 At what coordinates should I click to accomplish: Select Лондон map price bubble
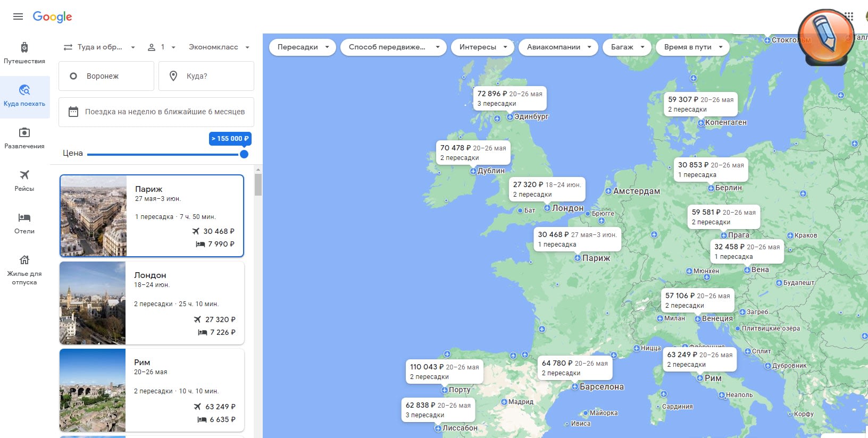[x=547, y=189]
